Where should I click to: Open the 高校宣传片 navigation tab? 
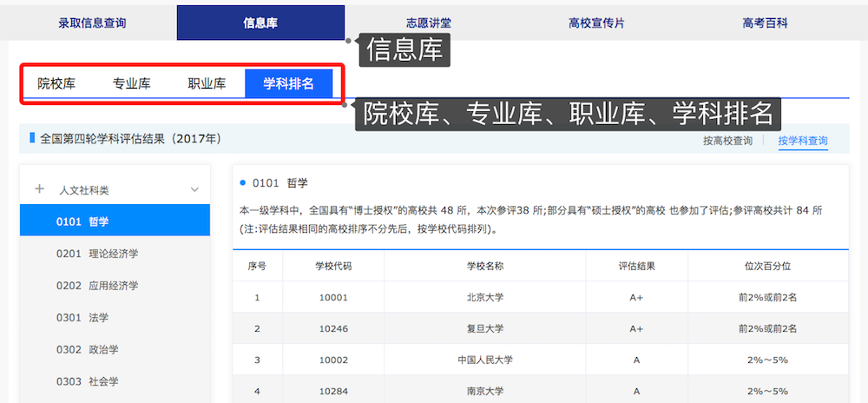(596, 23)
